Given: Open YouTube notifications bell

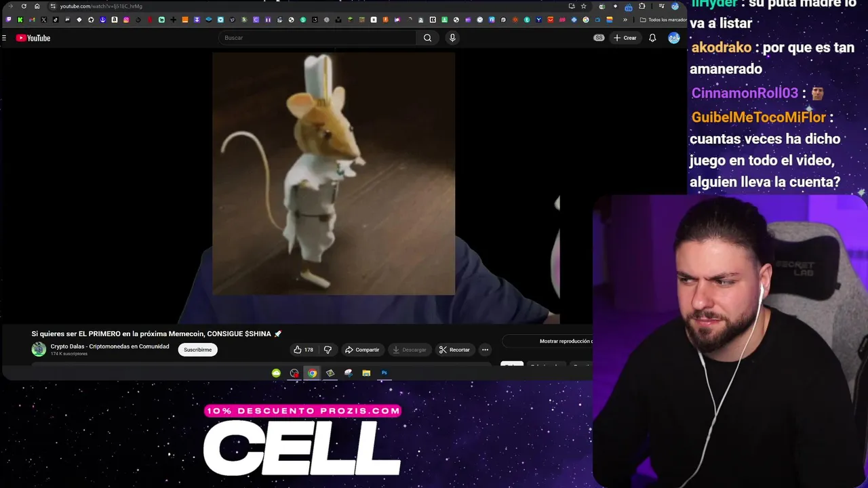Looking at the screenshot, I should [652, 38].
